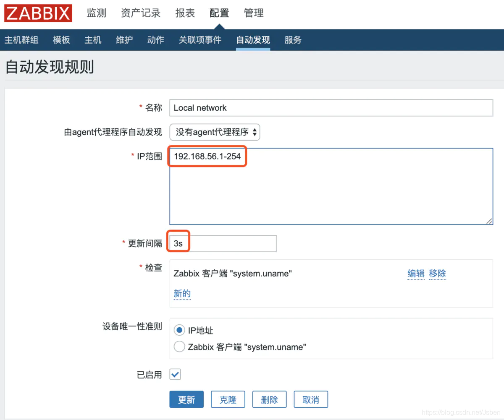The height and width of the screenshot is (420, 504).
Task: Switch to the 自动发现 submenu tab
Action: 253,40
